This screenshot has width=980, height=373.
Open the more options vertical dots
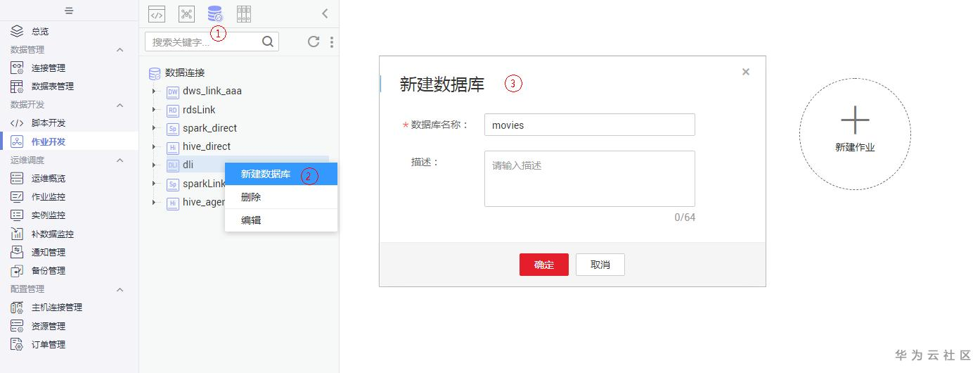(x=332, y=42)
